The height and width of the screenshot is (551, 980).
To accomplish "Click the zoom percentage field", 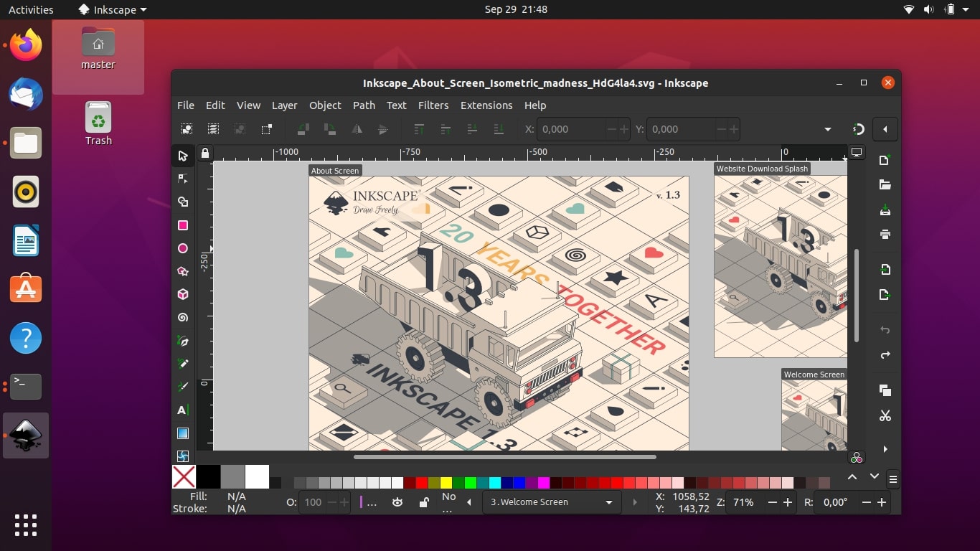I will 745,502.
